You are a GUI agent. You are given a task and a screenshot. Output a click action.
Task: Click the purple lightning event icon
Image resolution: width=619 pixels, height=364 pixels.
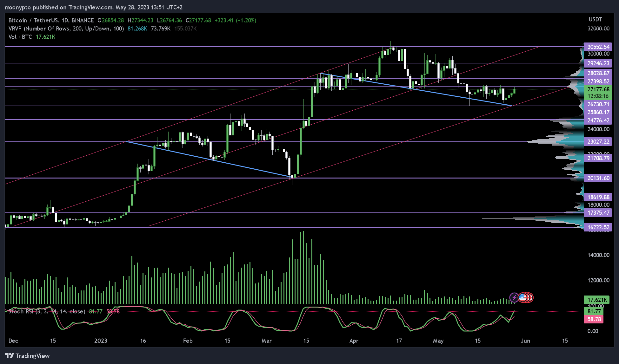pyautogui.click(x=514, y=297)
